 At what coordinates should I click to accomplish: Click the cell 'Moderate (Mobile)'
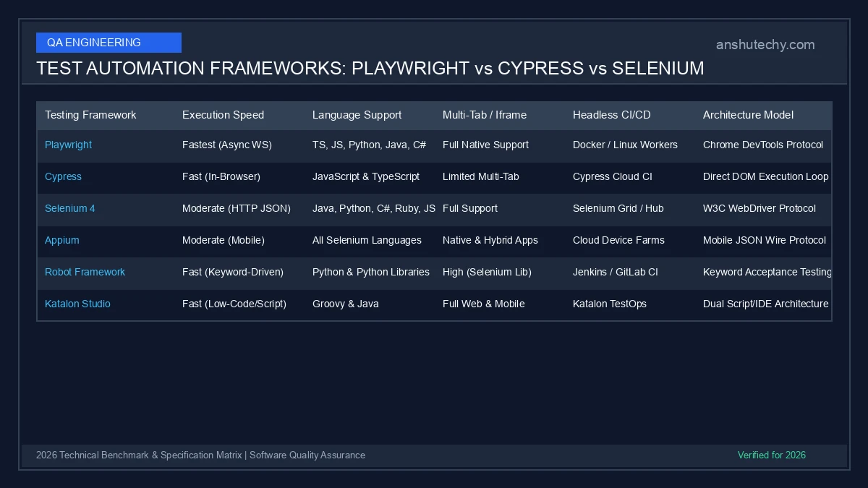pyautogui.click(x=224, y=240)
